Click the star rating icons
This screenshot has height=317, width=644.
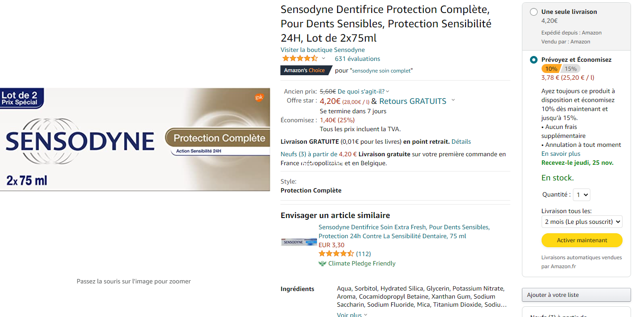(x=300, y=59)
